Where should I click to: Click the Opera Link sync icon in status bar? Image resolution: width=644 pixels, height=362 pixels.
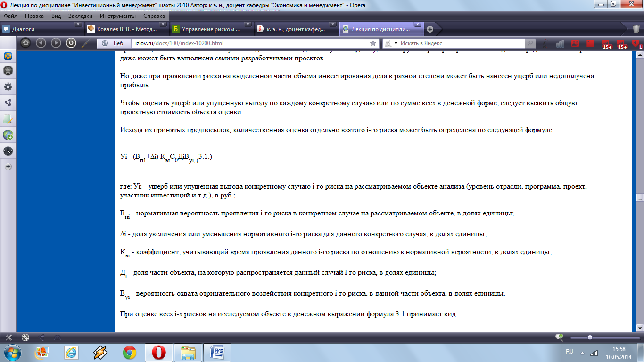pyautogui.click(x=25, y=337)
